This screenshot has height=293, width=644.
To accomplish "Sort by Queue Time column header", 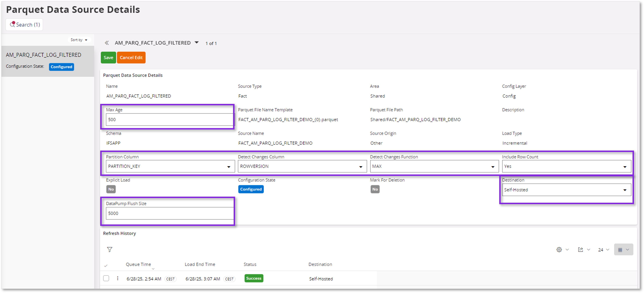I will click(x=138, y=264).
